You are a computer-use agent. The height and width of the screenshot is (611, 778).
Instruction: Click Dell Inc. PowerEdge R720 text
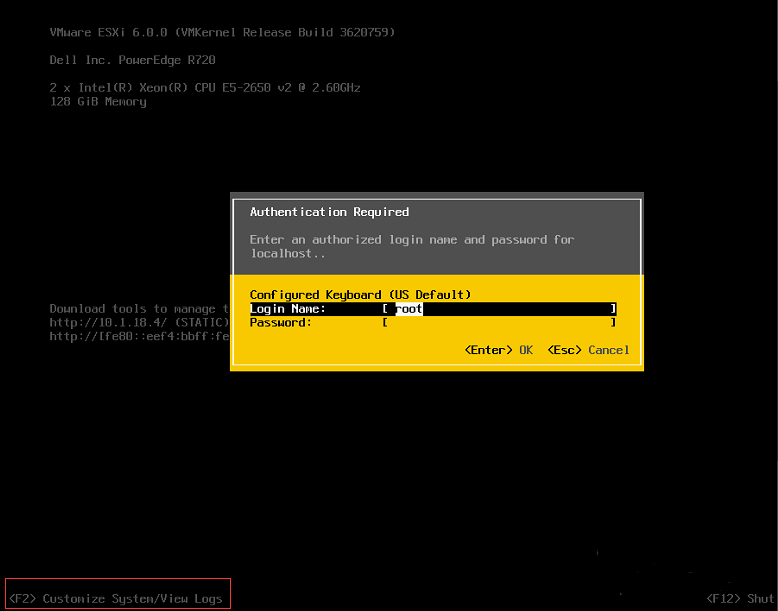[x=132, y=61]
